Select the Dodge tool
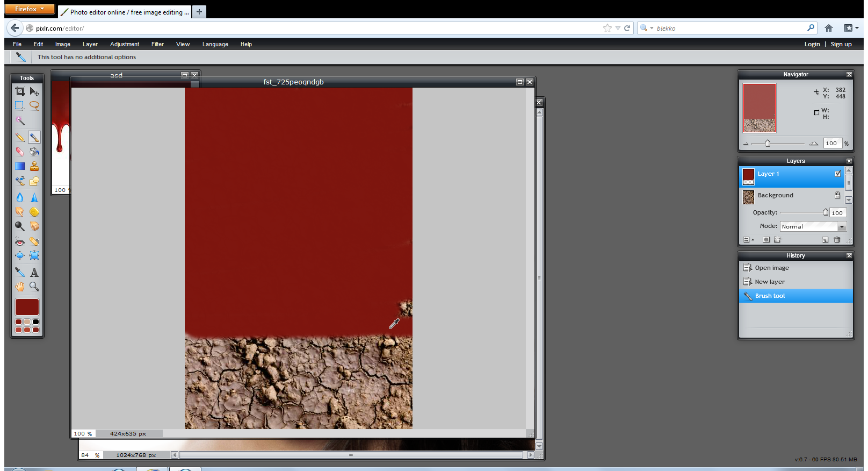The image size is (868, 471). point(20,226)
